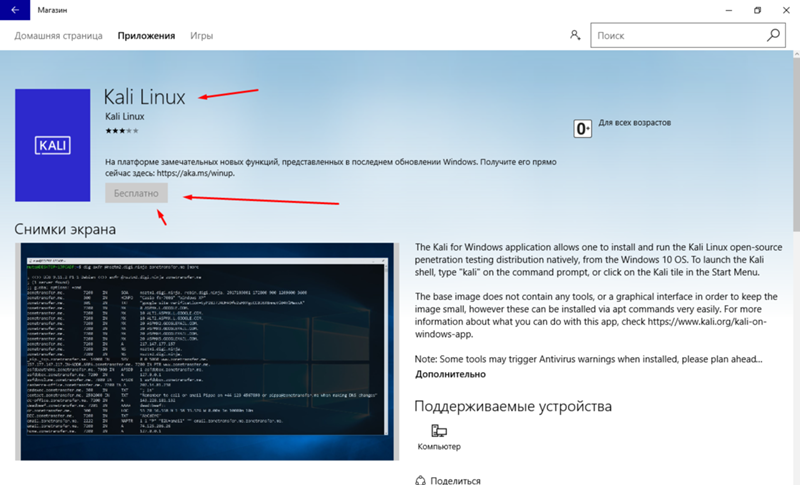Click the back arrow in title bar

coord(15,10)
